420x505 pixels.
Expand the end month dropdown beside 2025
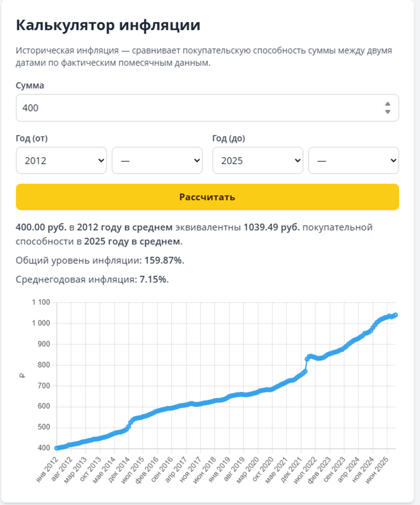pyautogui.click(x=354, y=160)
